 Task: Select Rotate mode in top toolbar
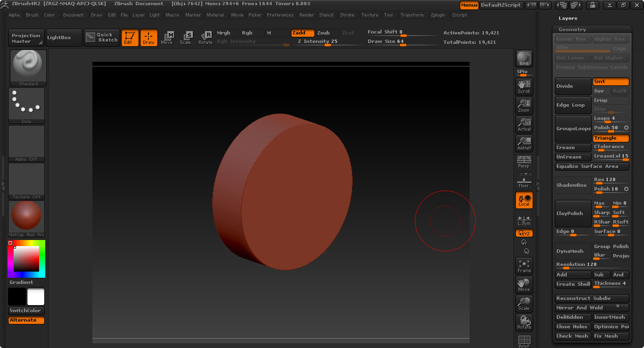[205, 38]
